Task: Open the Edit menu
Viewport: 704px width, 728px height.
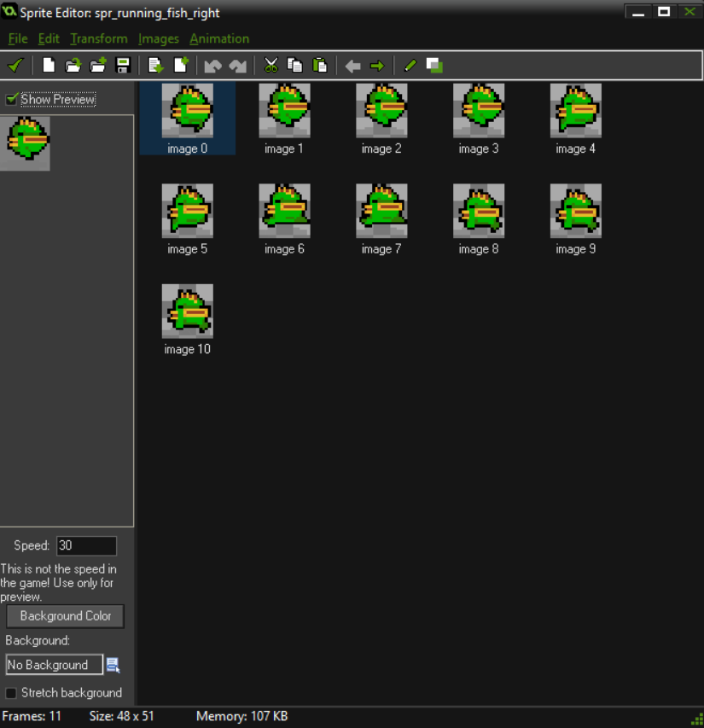Action: pos(49,38)
